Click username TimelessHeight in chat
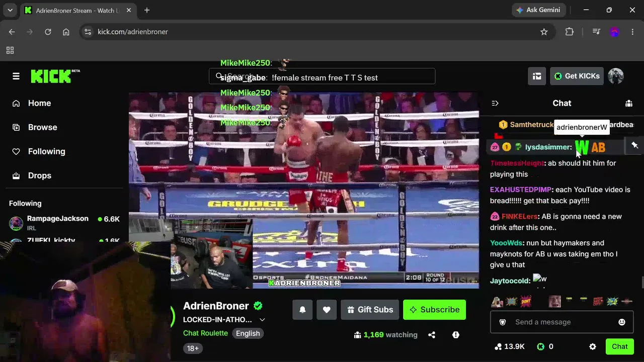The width and height of the screenshot is (644, 362). pos(517,163)
